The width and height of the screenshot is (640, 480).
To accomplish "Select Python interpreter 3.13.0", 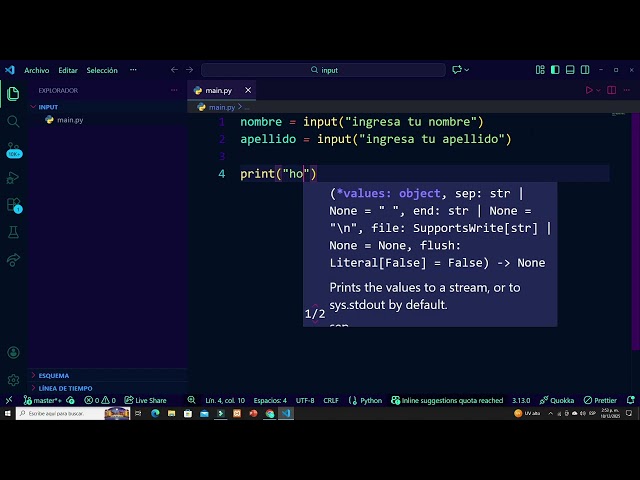I will 521,401.
